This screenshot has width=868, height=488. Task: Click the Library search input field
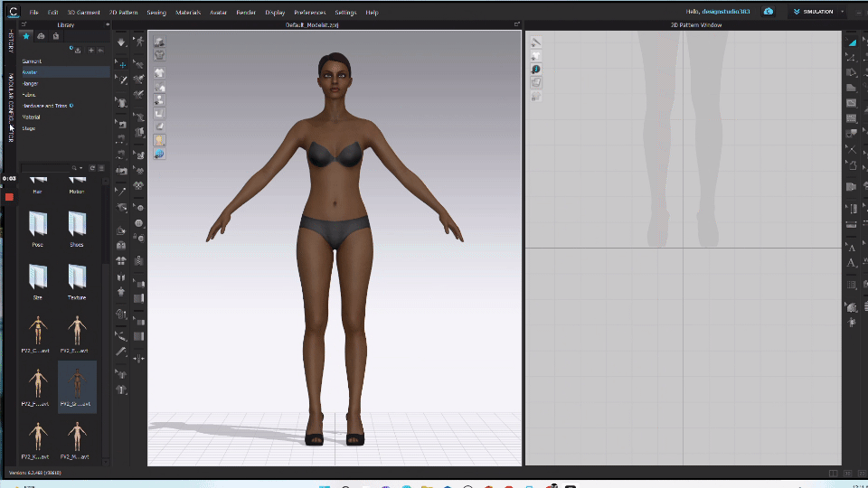click(x=46, y=168)
